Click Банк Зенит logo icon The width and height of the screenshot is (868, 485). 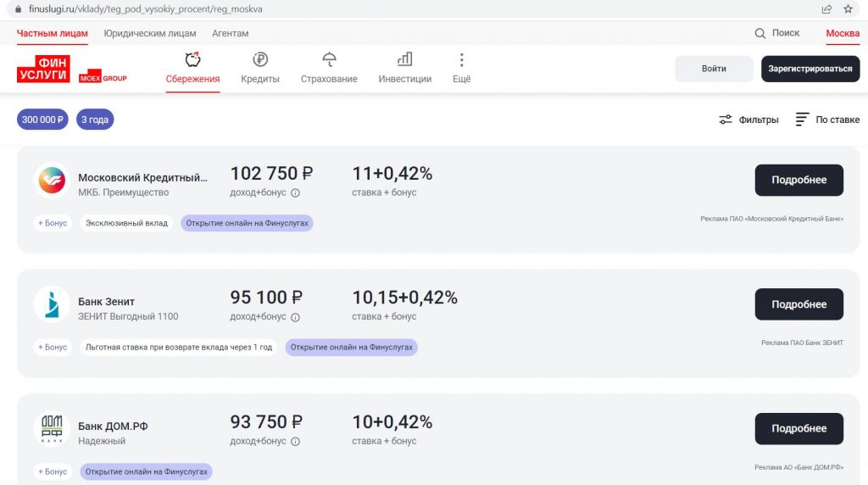pos(52,304)
